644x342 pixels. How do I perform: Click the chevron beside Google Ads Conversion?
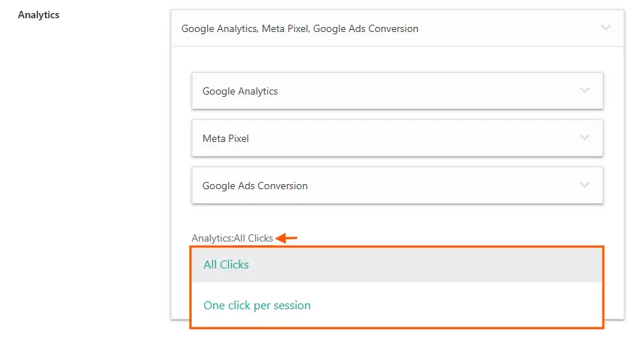click(x=584, y=185)
